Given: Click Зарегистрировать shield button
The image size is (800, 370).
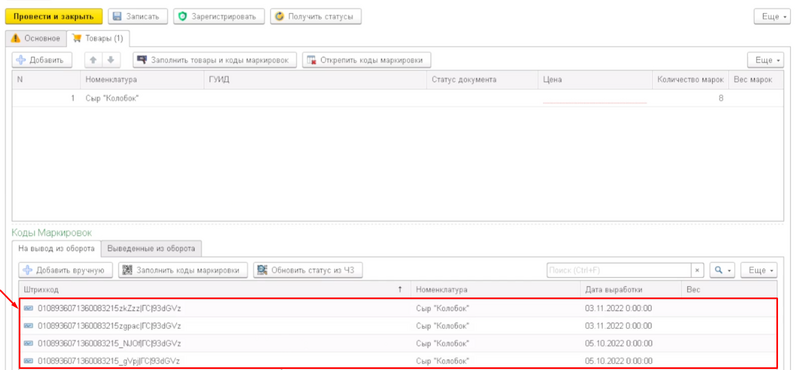Looking at the screenshot, I should pyautogui.click(x=219, y=16).
